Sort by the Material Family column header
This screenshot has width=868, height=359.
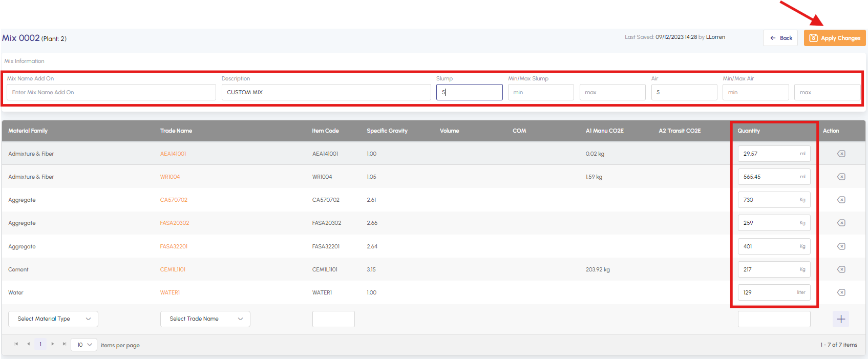pyautogui.click(x=28, y=131)
